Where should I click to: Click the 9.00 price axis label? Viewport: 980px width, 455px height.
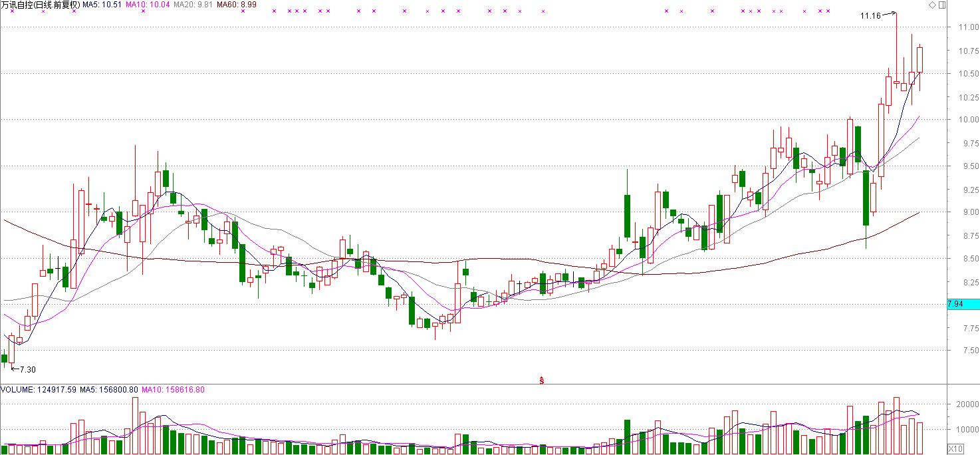(970, 212)
